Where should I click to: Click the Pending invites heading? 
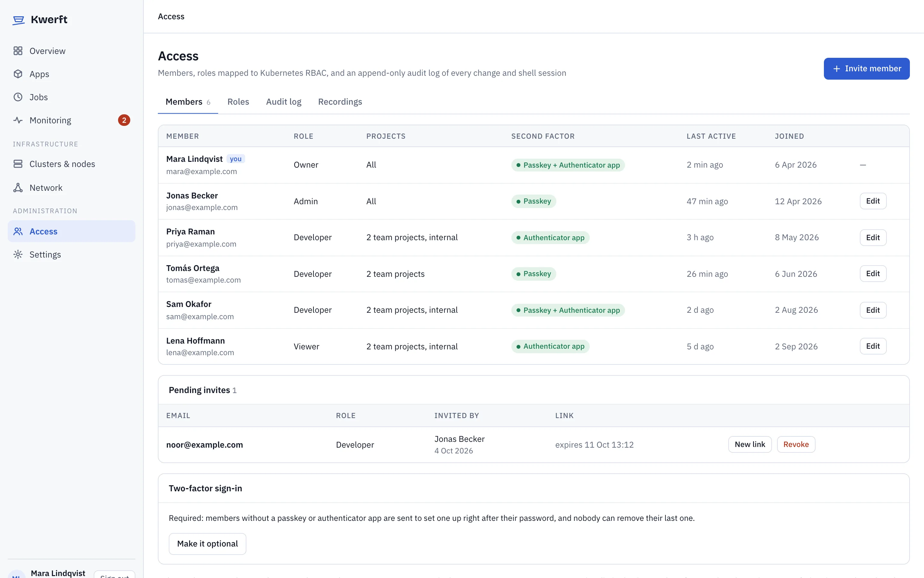click(199, 390)
